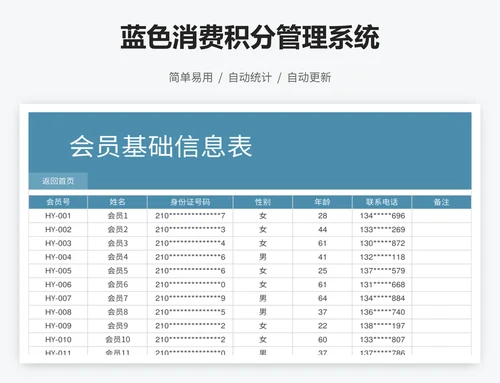This screenshot has width=500, height=383.
Task: Click member ID cell HY-001
Action: (58, 216)
